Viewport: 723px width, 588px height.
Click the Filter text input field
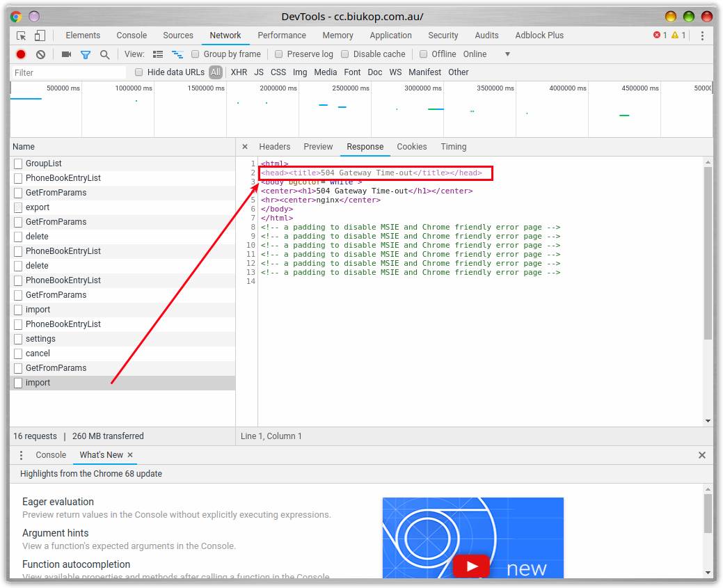point(68,72)
